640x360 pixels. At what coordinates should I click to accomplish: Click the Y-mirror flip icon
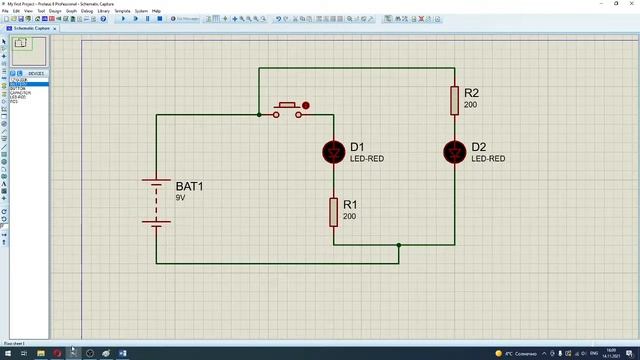coord(4,242)
